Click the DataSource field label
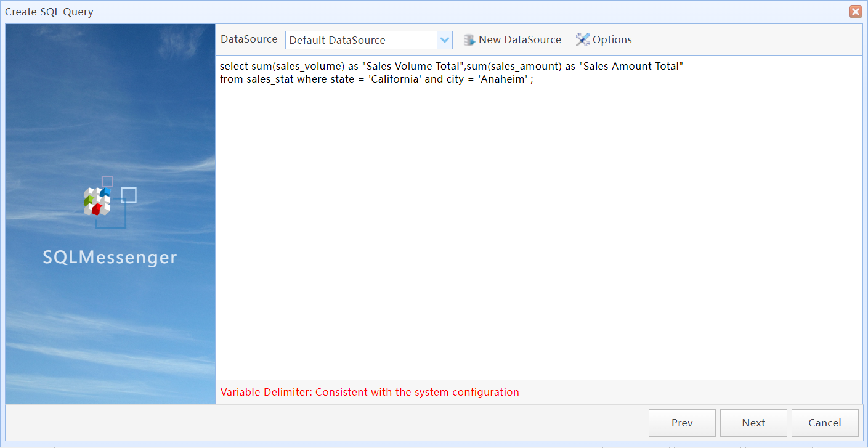The image size is (868, 448). pyautogui.click(x=249, y=39)
